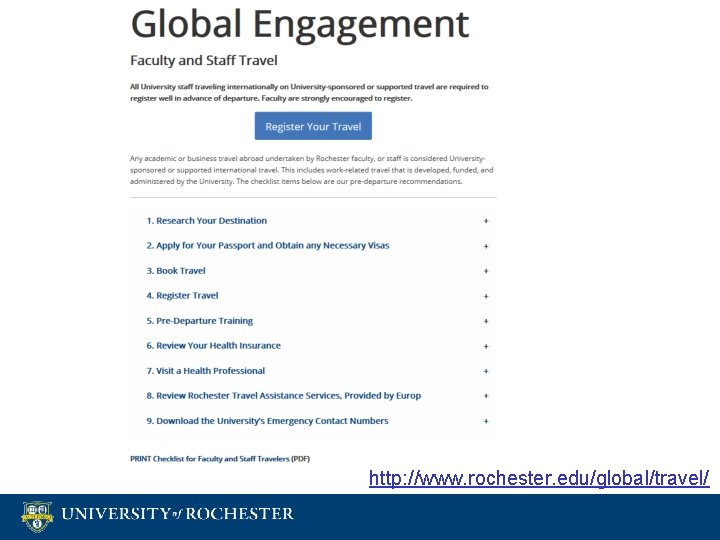Click the Register Your Travel button
720x540 pixels.
313,126
